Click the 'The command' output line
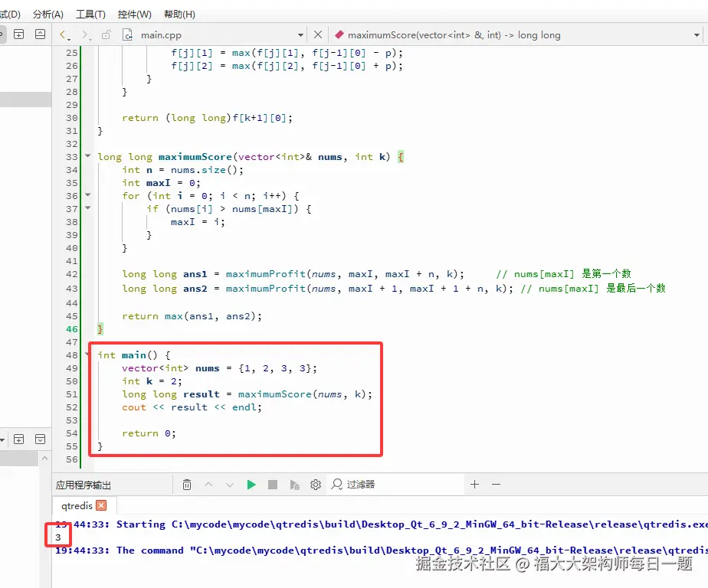Screen dimensions: 708x588 (381, 550)
